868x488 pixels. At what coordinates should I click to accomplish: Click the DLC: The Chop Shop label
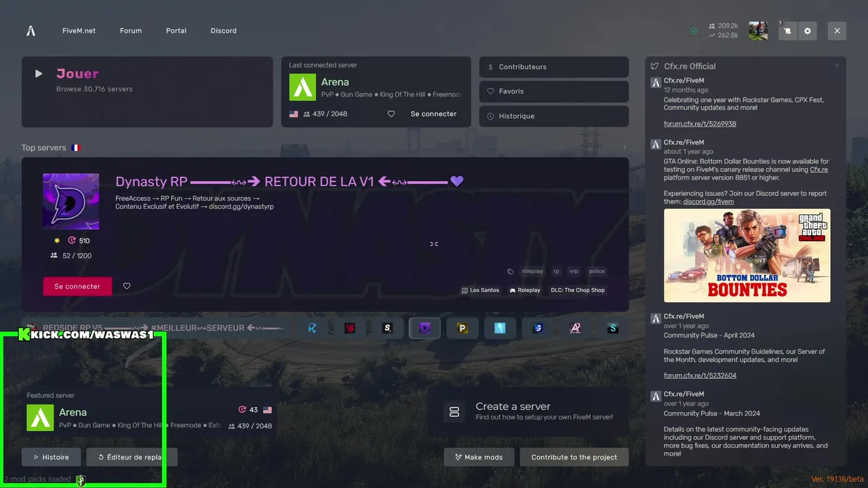pos(578,290)
